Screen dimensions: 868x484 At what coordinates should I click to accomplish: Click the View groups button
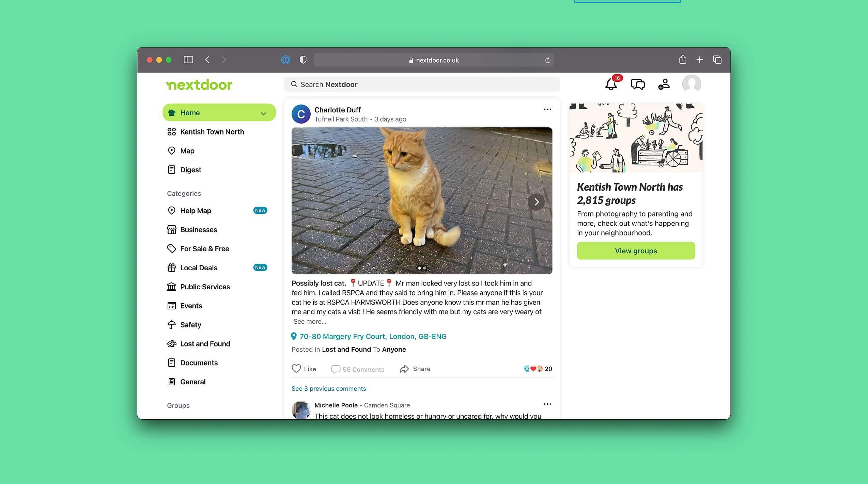[x=636, y=251]
